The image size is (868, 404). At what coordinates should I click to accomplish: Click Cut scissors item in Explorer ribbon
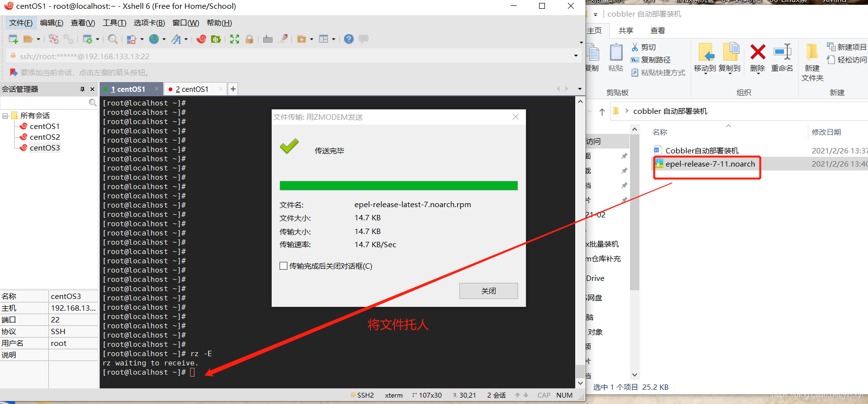[x=643, y=47]
